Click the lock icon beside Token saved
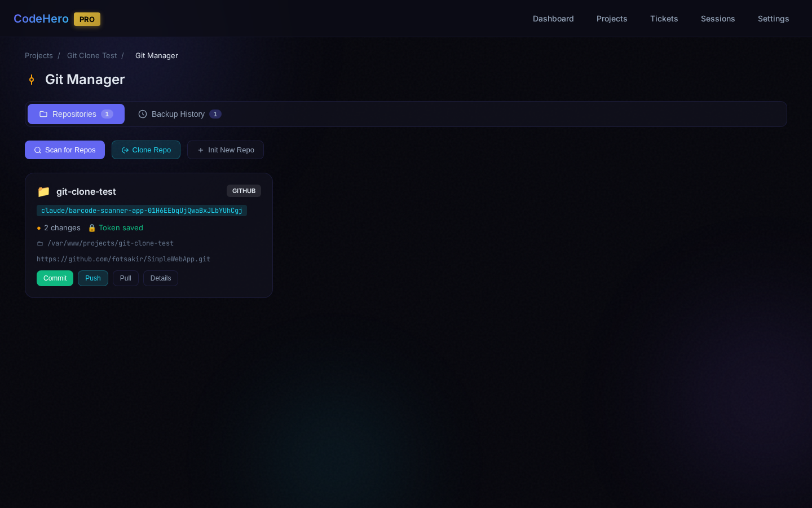 92,228
